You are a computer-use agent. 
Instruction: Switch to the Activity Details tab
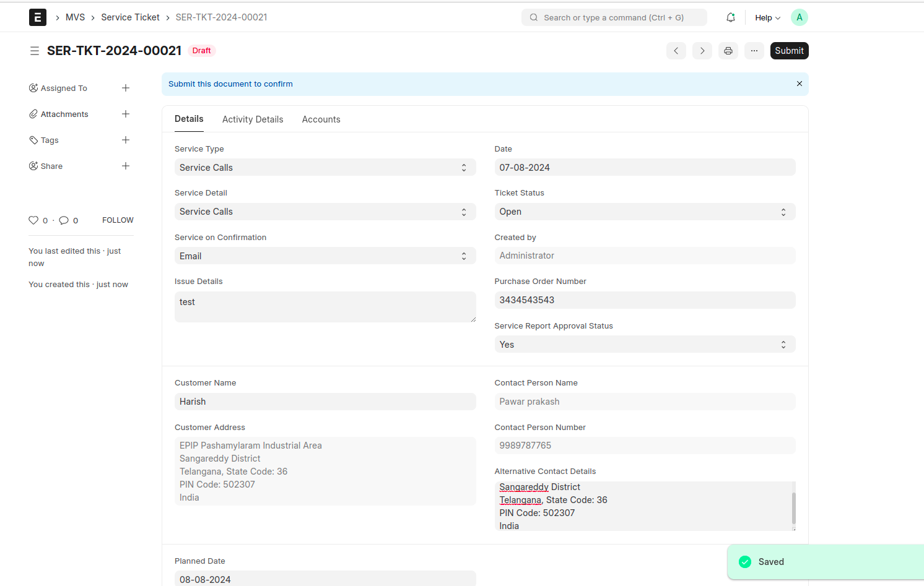(x=253, y=119)
